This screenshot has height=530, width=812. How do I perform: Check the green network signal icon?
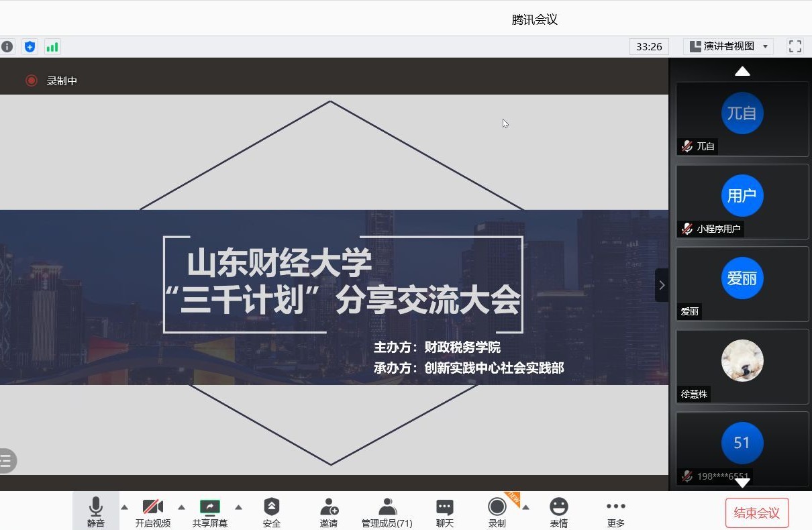(52, 47)
